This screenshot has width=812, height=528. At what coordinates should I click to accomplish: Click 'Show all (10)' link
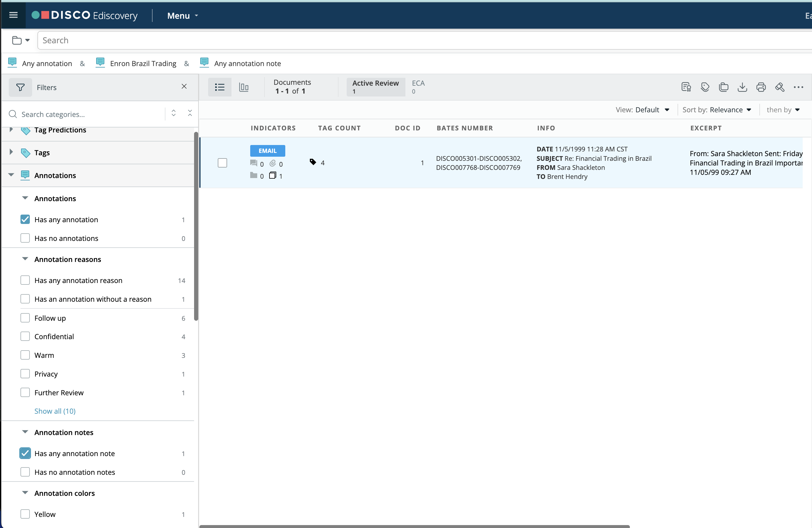[55, 411]
